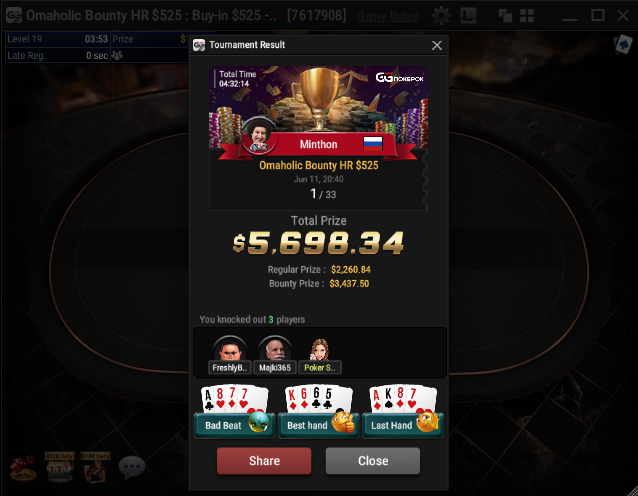This screenshot has height=496, width=638.
Task: Open the Game Rules link
Action: point(387,16)
